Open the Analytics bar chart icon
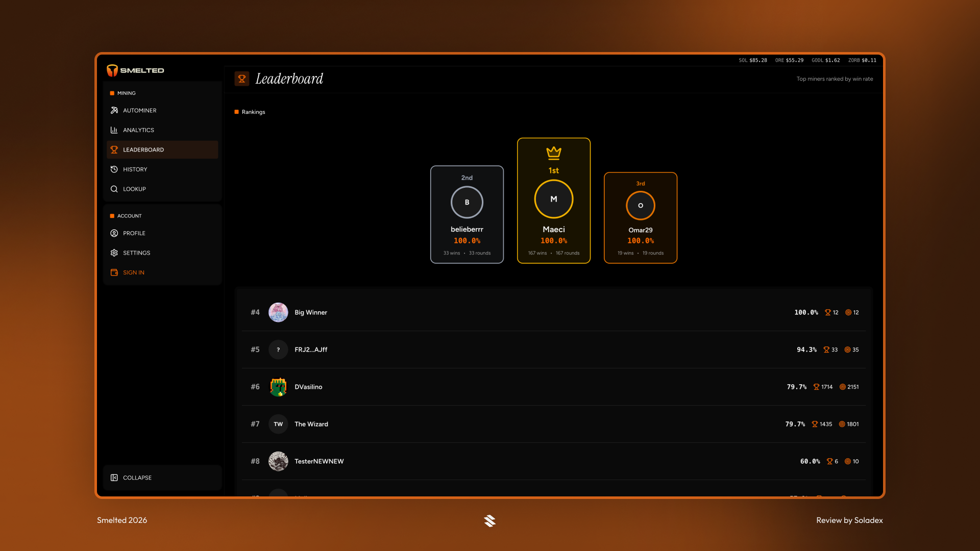980x551 pixels. (x=114, y=130)
